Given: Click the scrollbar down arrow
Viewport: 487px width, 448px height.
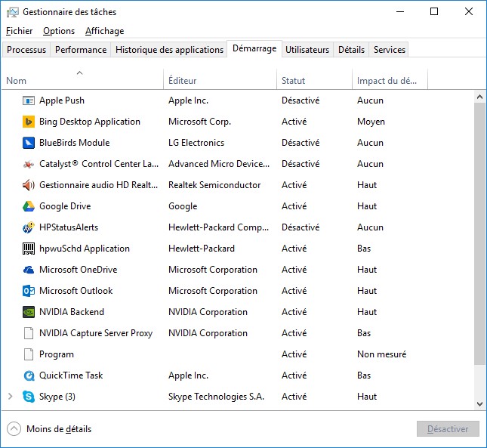Looking at the screenshot, I should click(479, 404).
